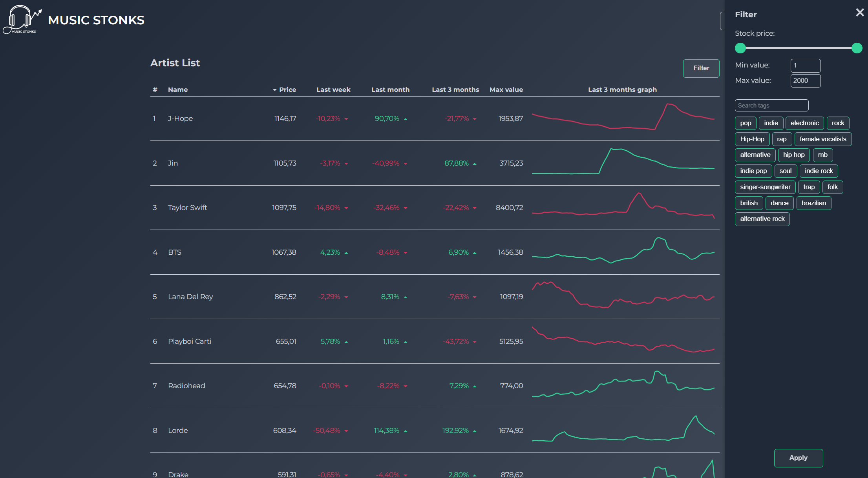Viewport: 868px width, 478px height.
Task: Click BTS's last week up arrow
Action: [x=346, y=253]
